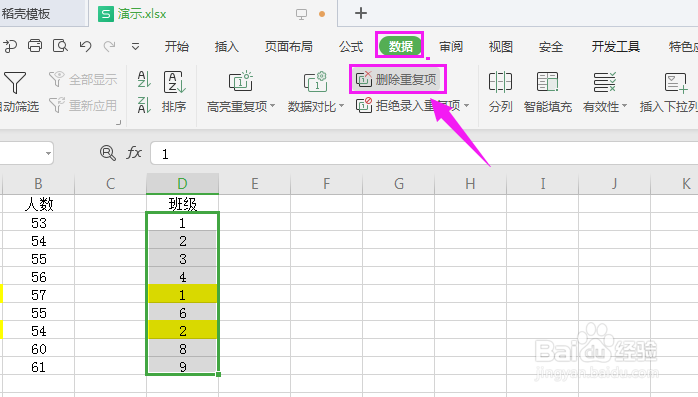Sort ascending A to Z icon
The image size is (698, 397).
point(143,79)
